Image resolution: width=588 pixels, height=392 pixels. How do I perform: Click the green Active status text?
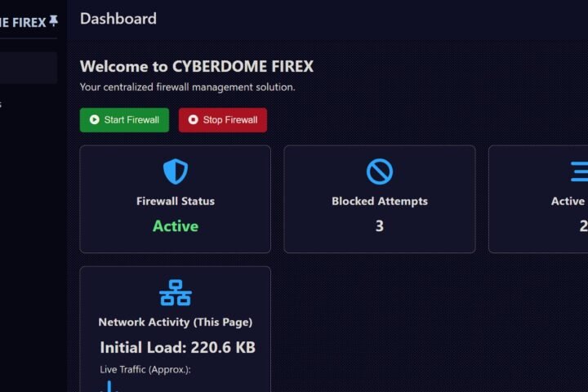175,226
